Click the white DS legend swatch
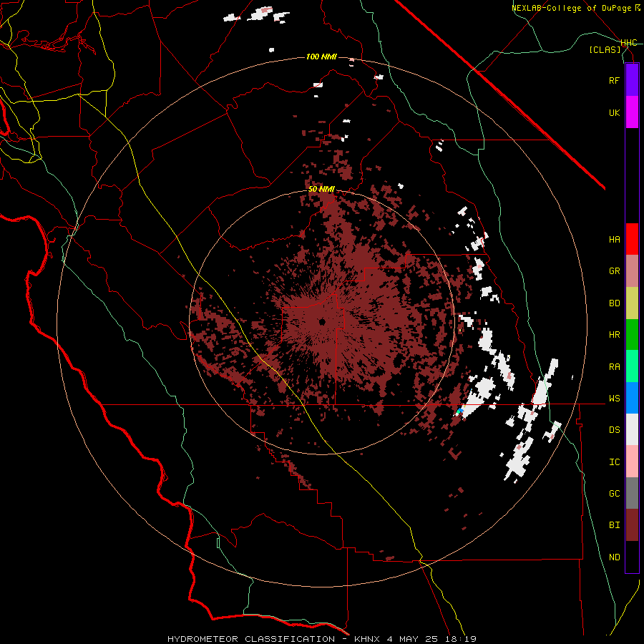Viewport: 644px width, 644px height. (x=632, y=429)
